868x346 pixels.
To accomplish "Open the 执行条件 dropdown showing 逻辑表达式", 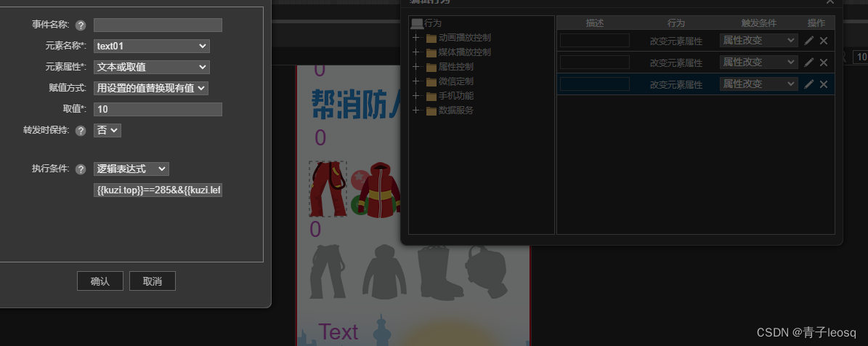I will coord(131,169).
